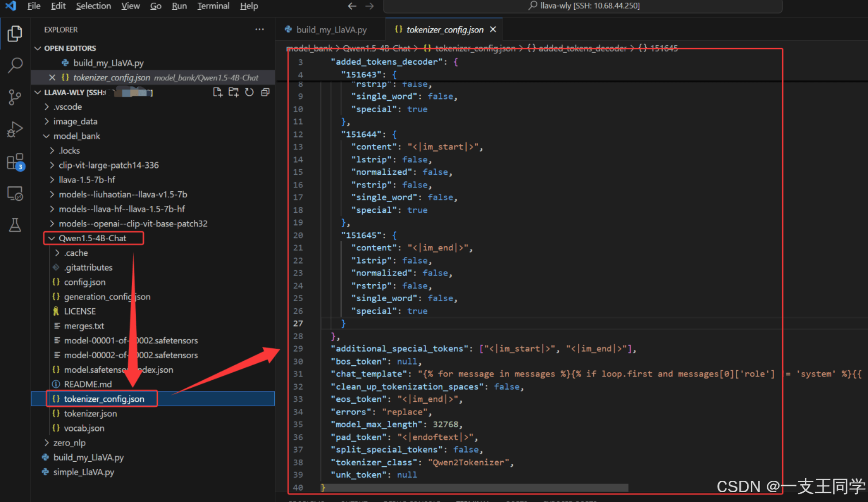Open the Remote Explorer view

coord(15,194)
